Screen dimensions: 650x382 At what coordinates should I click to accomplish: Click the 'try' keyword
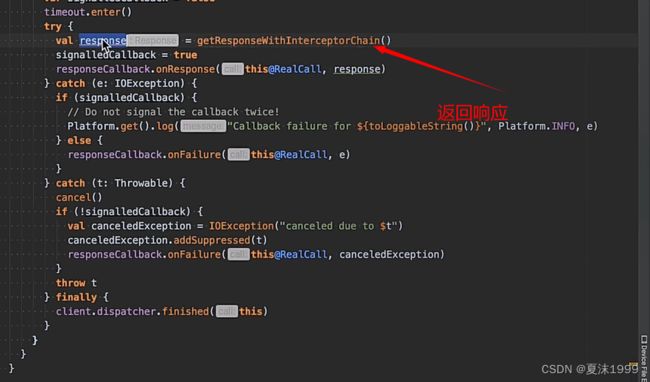pos(52,27)
